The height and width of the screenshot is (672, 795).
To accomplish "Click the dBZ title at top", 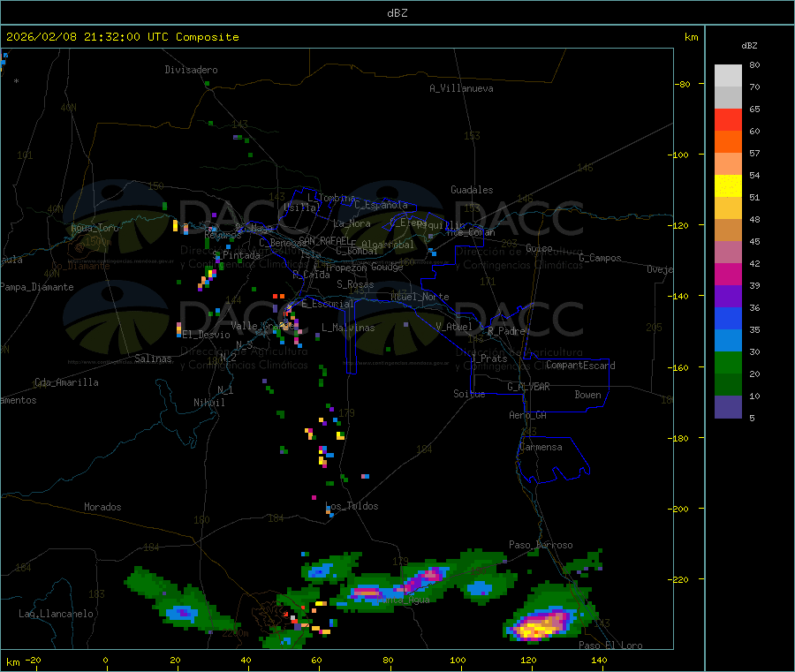I will [397, 13].
